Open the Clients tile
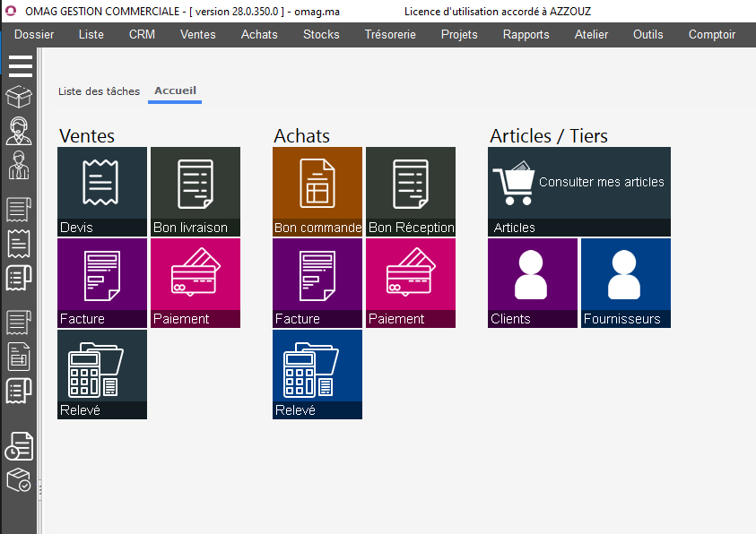The height and width of the screenshot is (534, 756). 533,283
